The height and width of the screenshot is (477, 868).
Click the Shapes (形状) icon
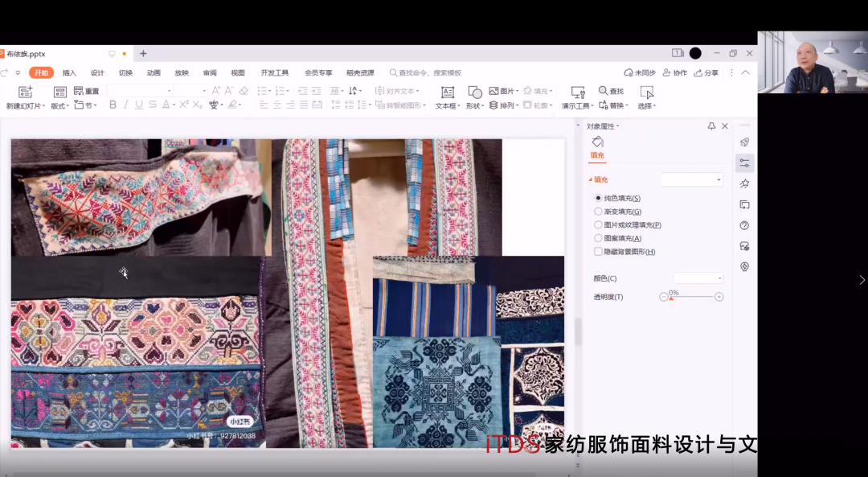pyautogui.click(x=474, y=92)
